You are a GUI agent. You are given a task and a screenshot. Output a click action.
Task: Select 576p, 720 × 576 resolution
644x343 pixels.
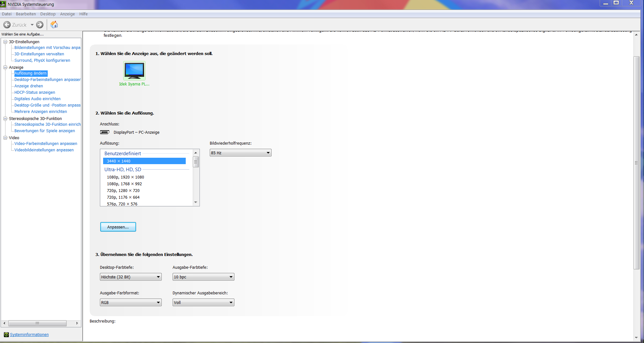pyautogui.click(x=122, y=204)
